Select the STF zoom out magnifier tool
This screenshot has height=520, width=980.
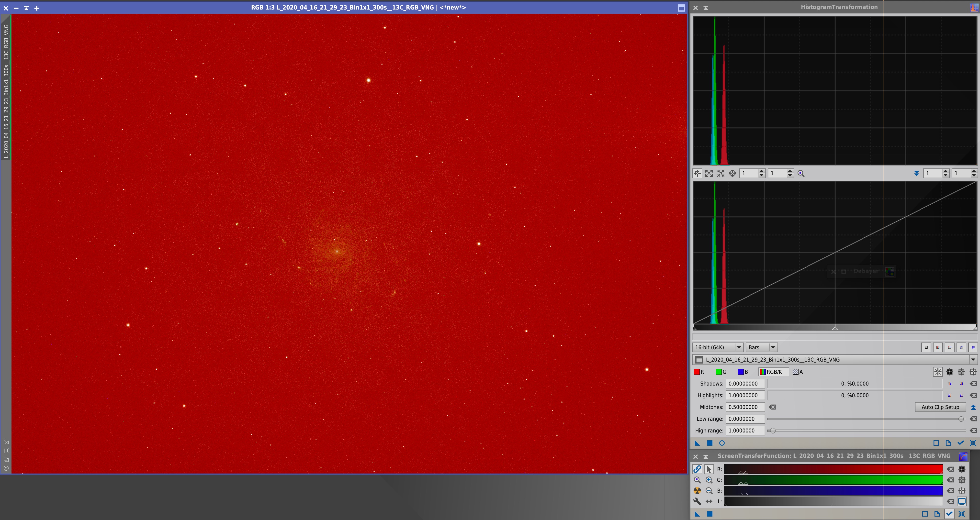(709, 491)
